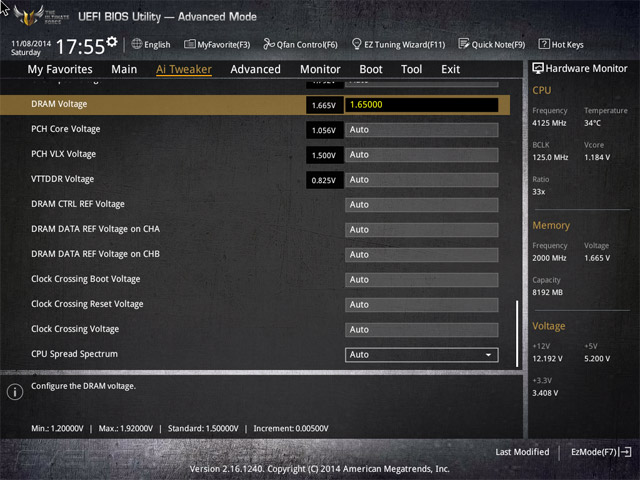Show Hot Keys help icon
The image size is (640, 480).
pos(544,44)
